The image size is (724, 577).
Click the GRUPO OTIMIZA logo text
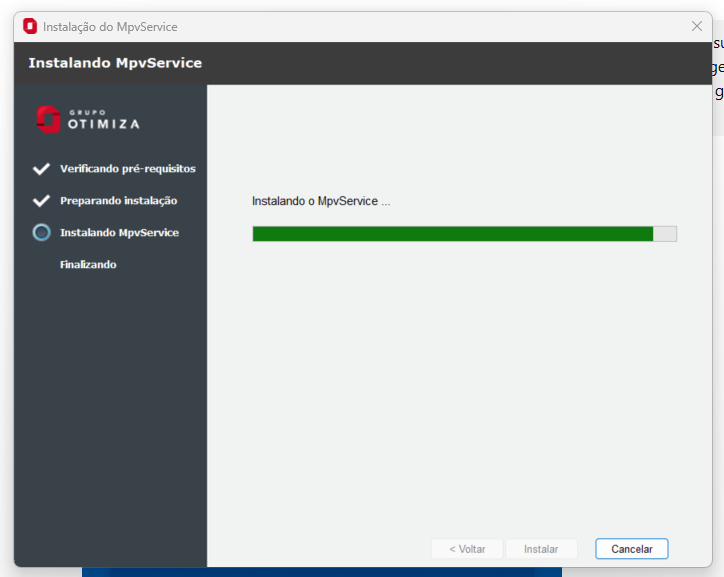pos(104,120)
